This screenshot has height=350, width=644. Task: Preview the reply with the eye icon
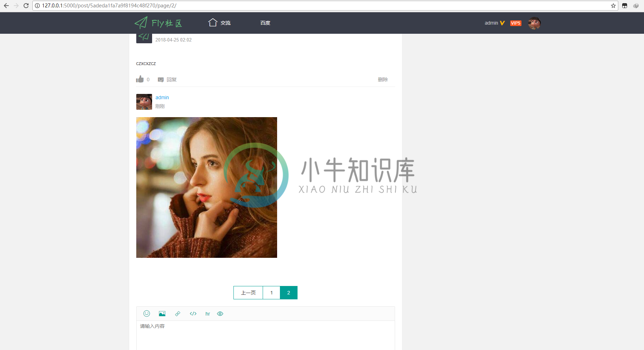pos(220,313)
